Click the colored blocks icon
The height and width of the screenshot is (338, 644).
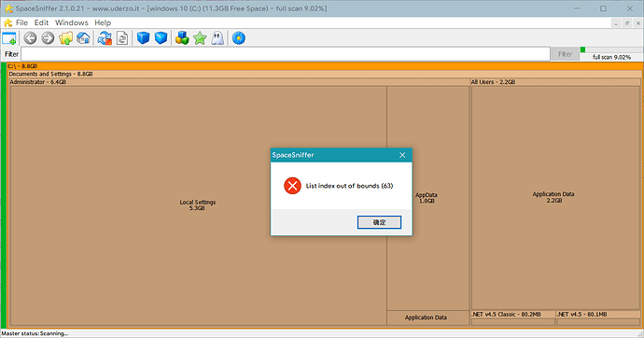[x=182, y=38]
